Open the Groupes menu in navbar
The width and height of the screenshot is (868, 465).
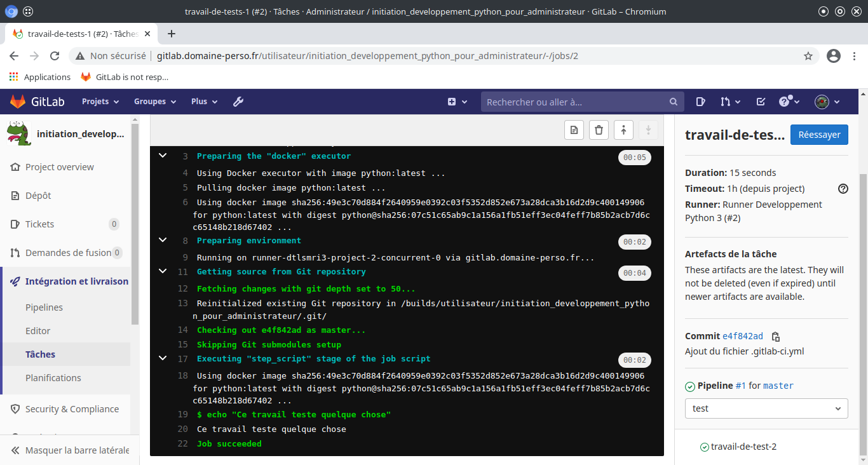pos(154,102)
